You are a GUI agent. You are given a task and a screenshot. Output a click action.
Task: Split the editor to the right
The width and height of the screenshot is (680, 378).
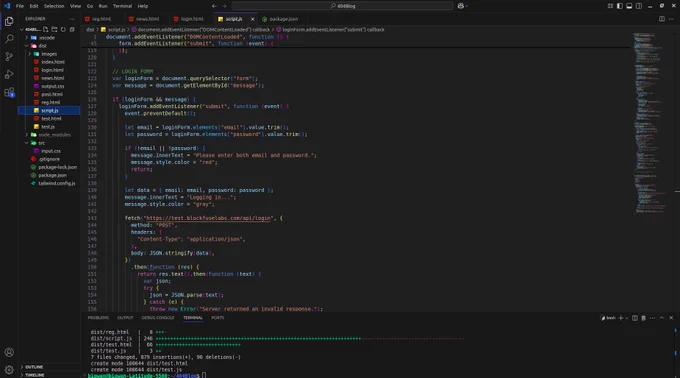click(x=662, y=19)
